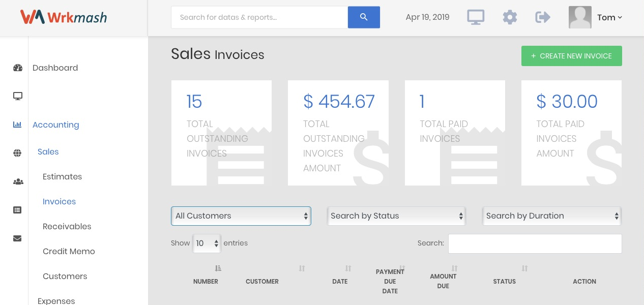The image size is (644, 305).
Task: Switch to the Estimates section
Action: pyautogui.click(x=62, y=176)
